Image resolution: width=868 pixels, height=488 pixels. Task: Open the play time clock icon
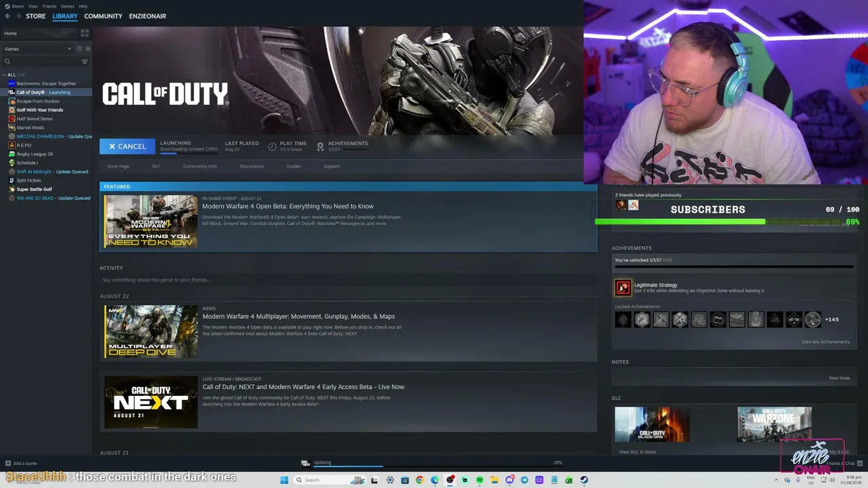tap(272, 146)
